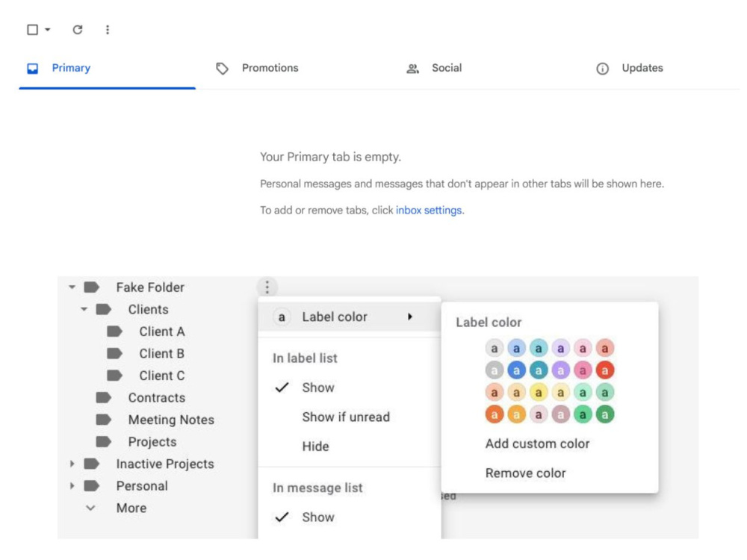Collapse the Fake Folder label
The height and width of the screenshot is (560, 747).
point(72,287)
